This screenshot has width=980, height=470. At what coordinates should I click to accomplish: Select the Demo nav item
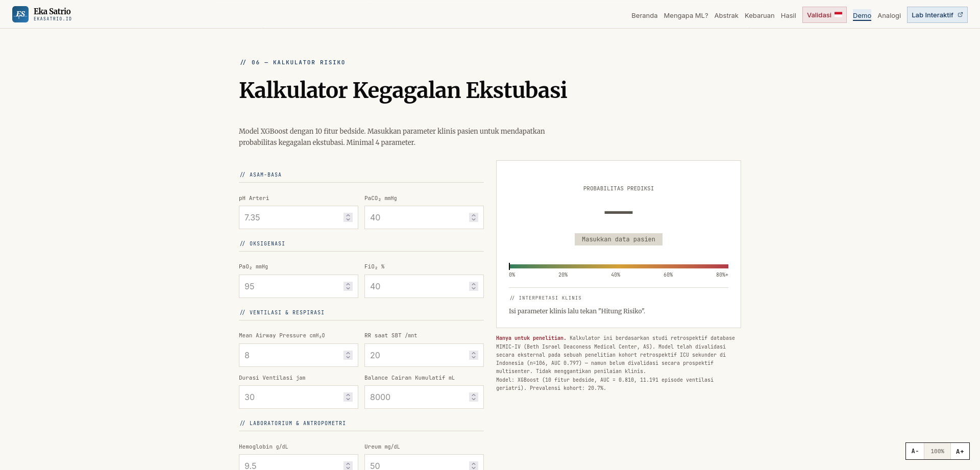tap(862, 15)
